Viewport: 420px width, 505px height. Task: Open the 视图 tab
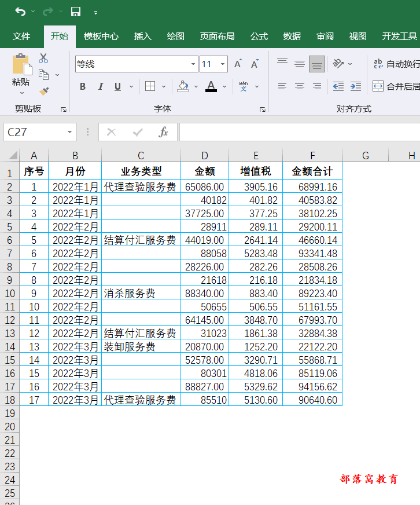click(x=358, y=36)
